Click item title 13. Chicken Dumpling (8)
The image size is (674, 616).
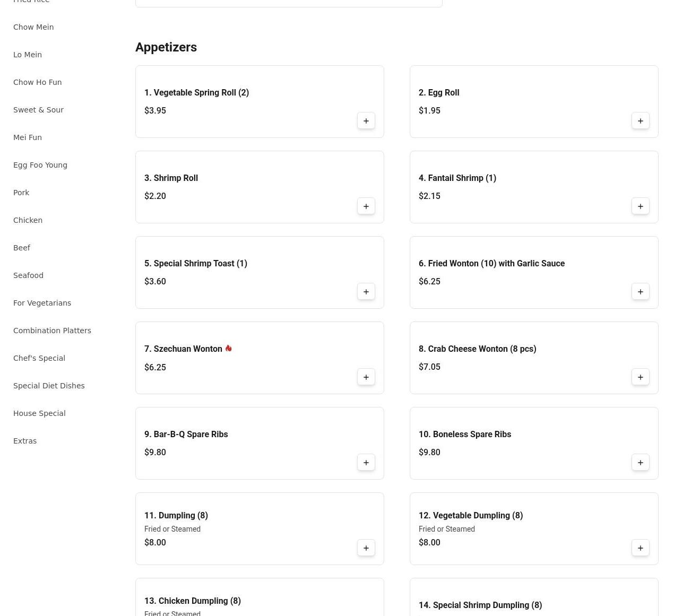pyautogui.click(x=193, y=601)
